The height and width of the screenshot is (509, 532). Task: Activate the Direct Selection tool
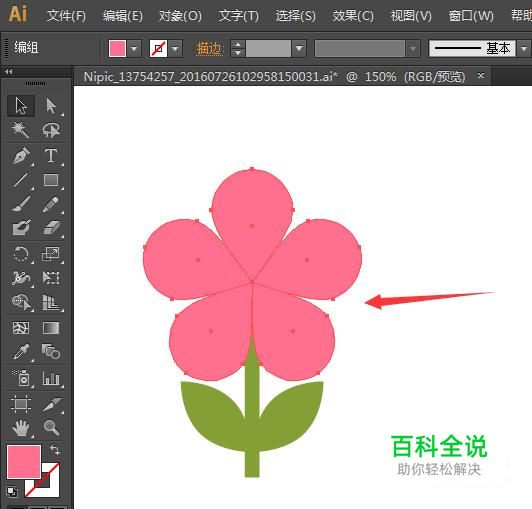(51, 106)
